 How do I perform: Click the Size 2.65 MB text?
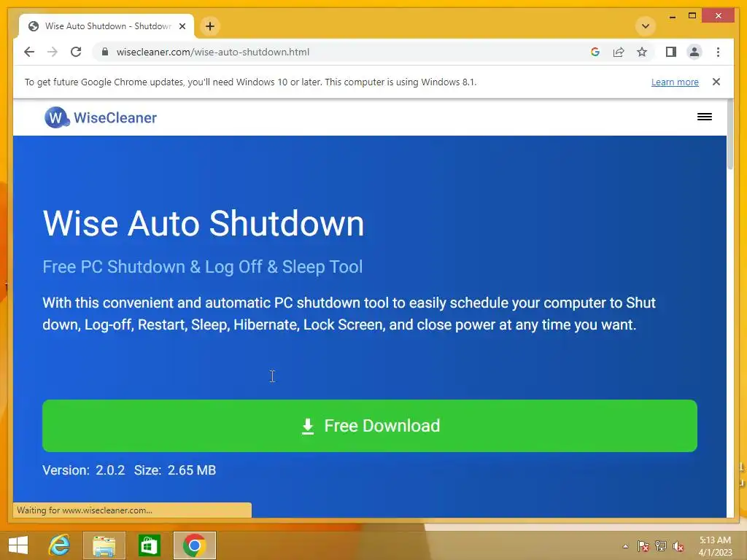pyautogui.click(x=175, y=470)
